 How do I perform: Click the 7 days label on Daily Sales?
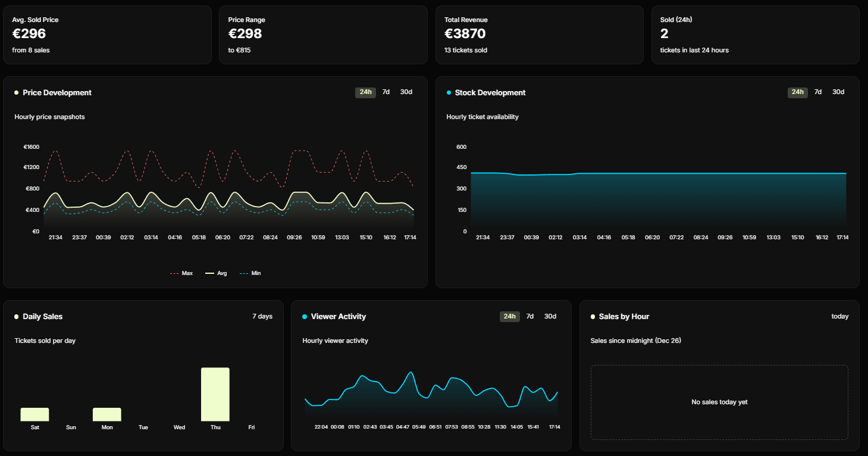pos(264,316)
